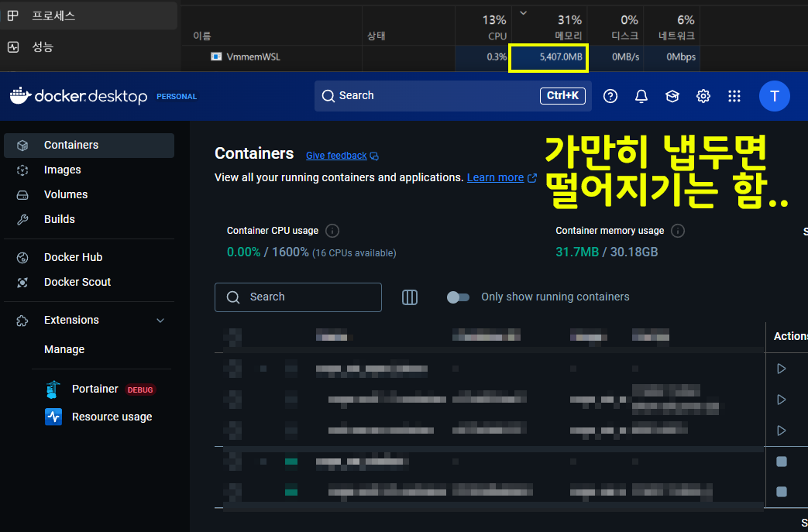Sort Task Manager by network column

click(x=672, y=26)
